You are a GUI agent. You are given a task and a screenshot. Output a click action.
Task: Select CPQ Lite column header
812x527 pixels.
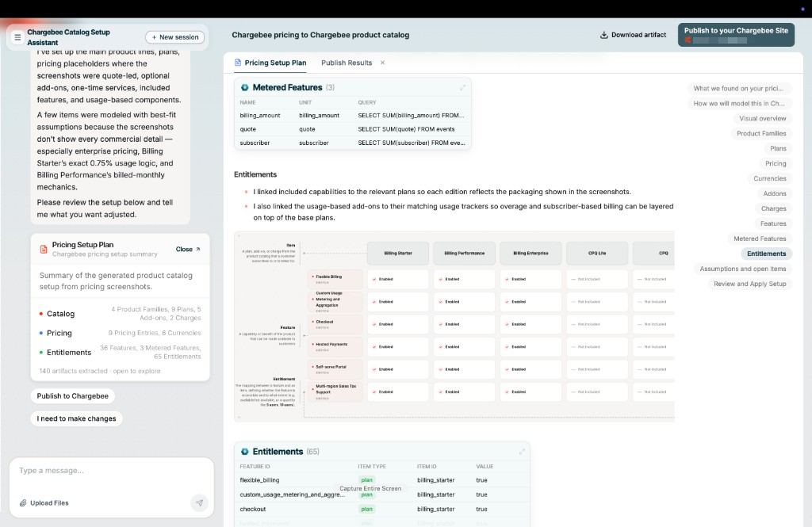click(x=597, y=253)
